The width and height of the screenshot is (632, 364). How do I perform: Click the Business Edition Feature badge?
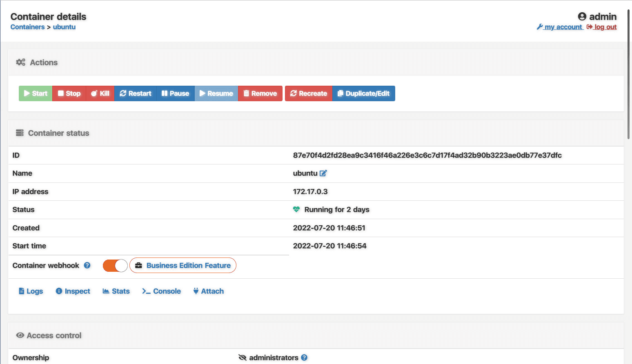[x=183, y=265]
